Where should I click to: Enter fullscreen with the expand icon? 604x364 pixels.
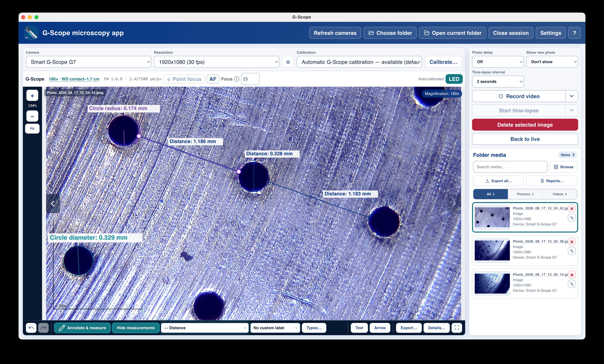(457, 328)
